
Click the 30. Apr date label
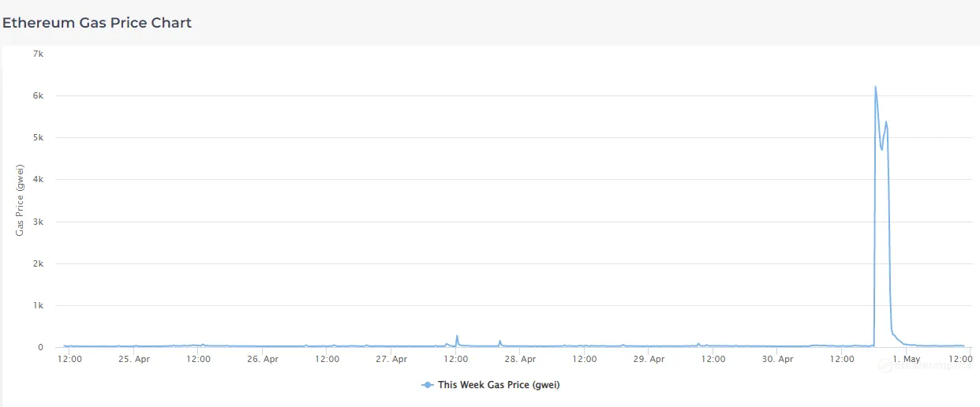pyautogui.click(x=777, y=359)
